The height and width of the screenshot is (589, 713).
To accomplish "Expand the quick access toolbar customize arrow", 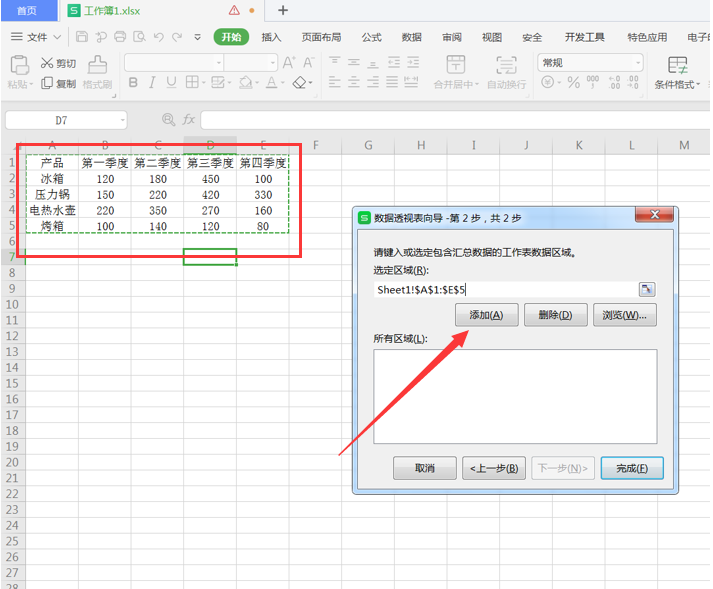I will [x=197, y=37].
